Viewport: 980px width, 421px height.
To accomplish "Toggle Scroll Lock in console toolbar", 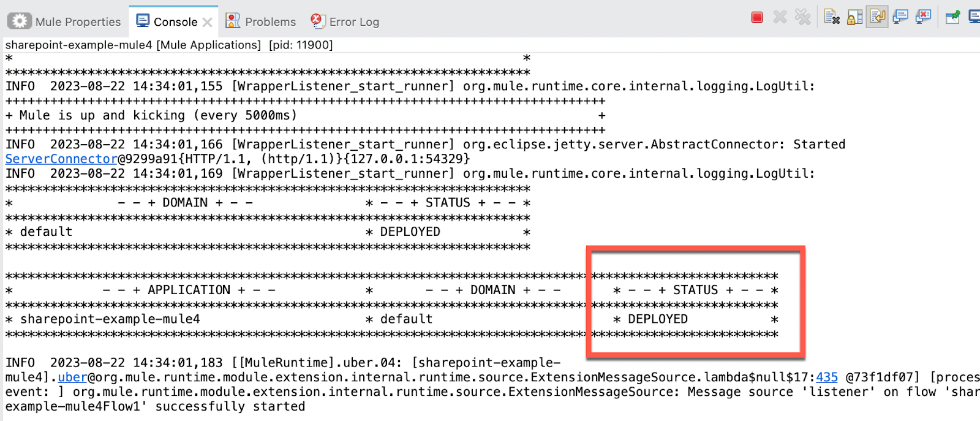I will pyautogui.click(x=854, y=17).
